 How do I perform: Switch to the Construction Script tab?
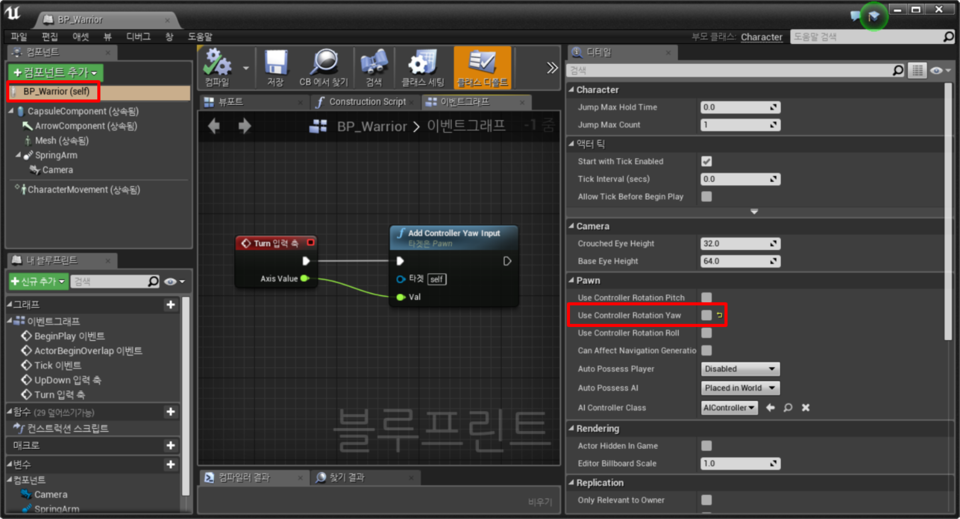366,102
